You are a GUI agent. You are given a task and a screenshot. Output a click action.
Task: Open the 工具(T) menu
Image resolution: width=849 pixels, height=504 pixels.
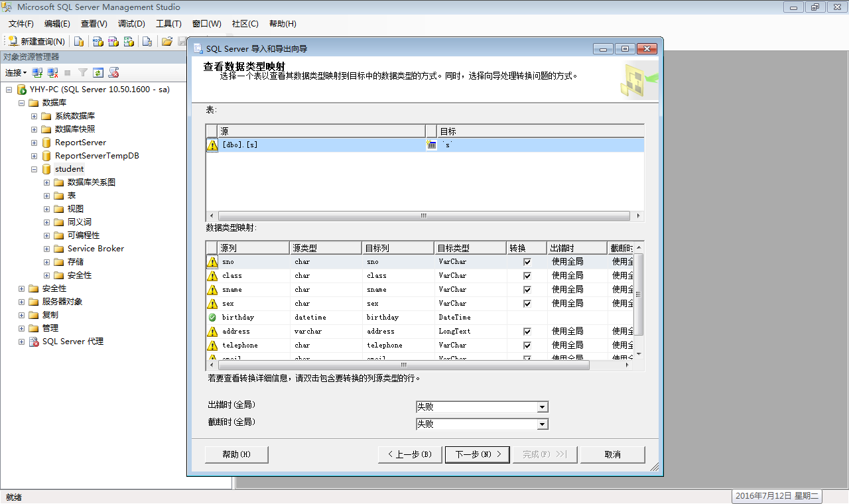[168, 24]
